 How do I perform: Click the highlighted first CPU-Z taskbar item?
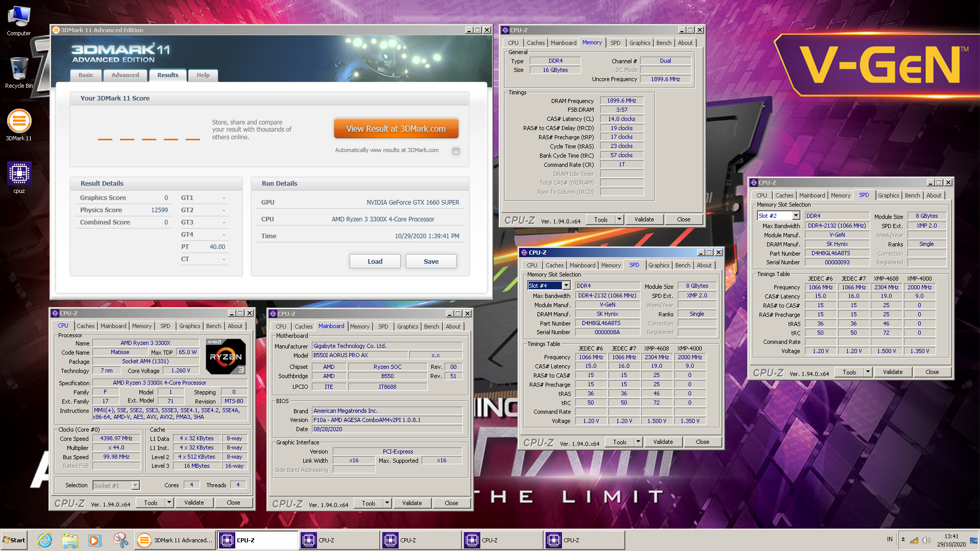coord(258,540)
